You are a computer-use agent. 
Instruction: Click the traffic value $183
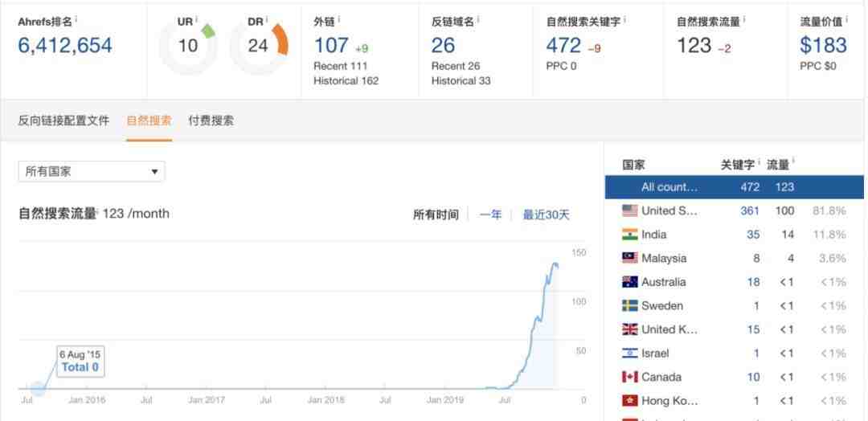(823, 45)
